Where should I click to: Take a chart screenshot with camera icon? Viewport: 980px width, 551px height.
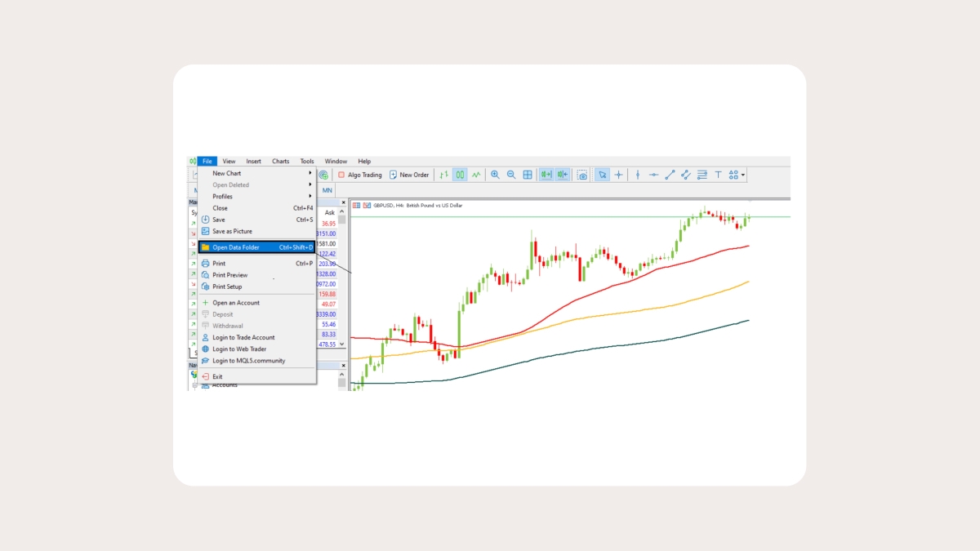tap(582, 175)
